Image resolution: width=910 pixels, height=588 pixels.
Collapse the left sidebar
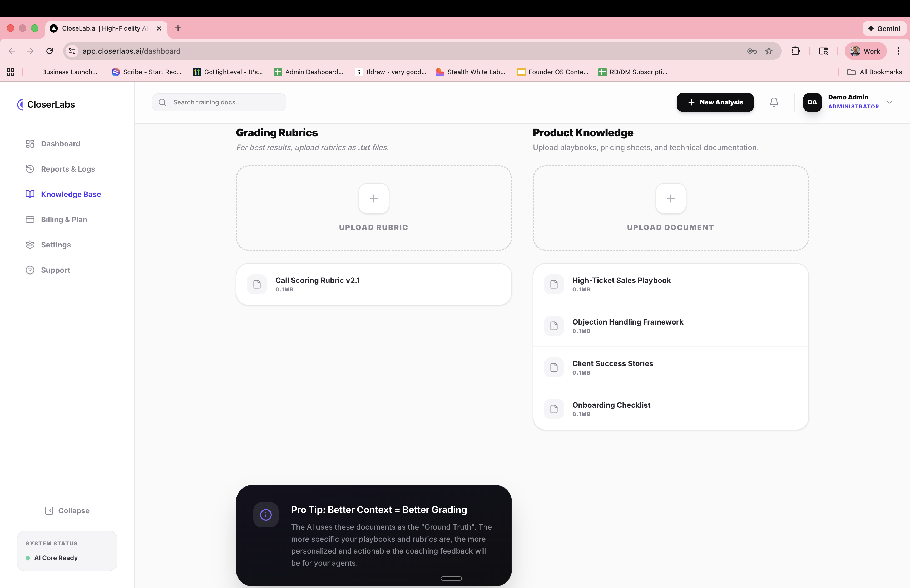coord(67,511)
